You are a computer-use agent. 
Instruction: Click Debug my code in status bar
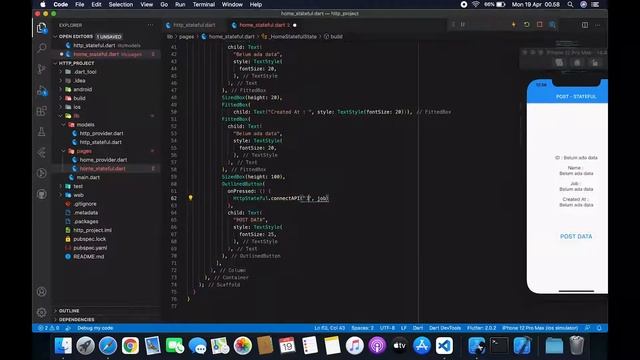95,328
